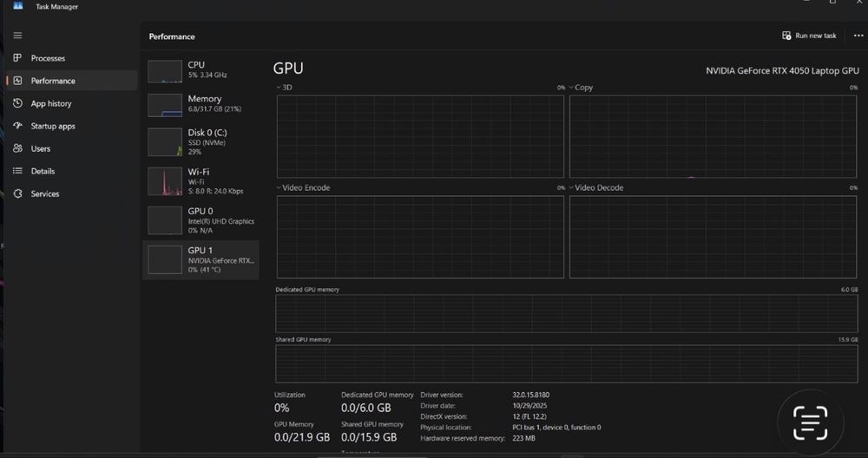Click the 3D engine usage graph
This screenshot has width=868, height=458.
point(420,136)
